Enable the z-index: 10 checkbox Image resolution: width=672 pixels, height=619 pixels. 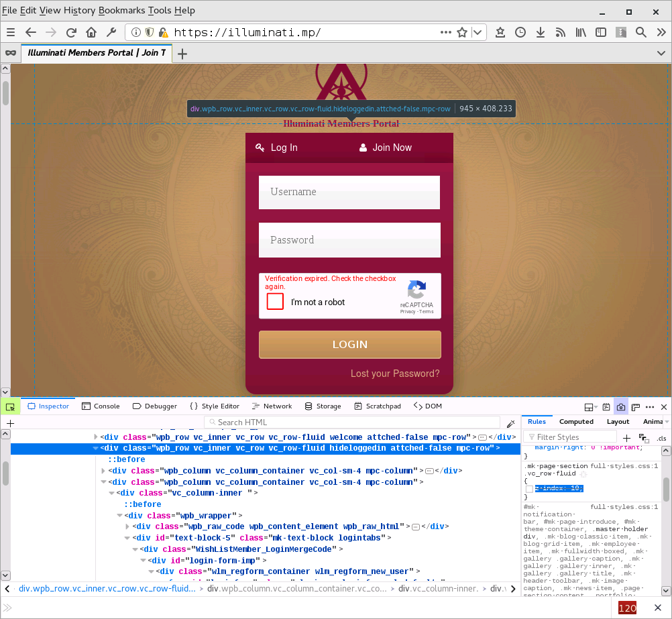529,489
